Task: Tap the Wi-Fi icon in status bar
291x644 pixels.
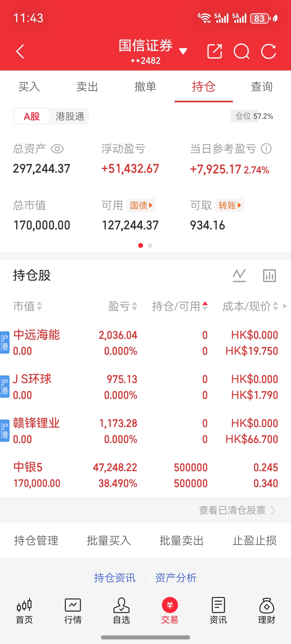Action: [205, 18]
